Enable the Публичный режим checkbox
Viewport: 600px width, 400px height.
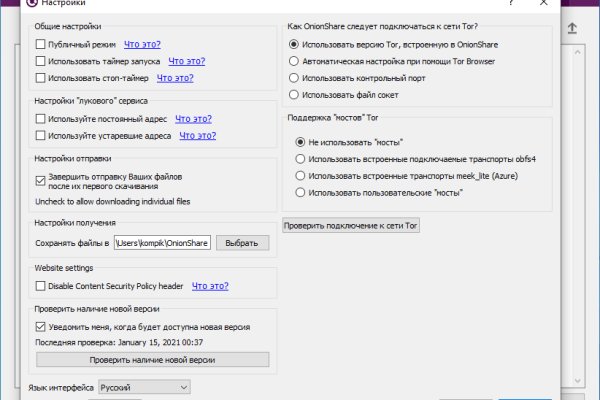click(40, 44)
